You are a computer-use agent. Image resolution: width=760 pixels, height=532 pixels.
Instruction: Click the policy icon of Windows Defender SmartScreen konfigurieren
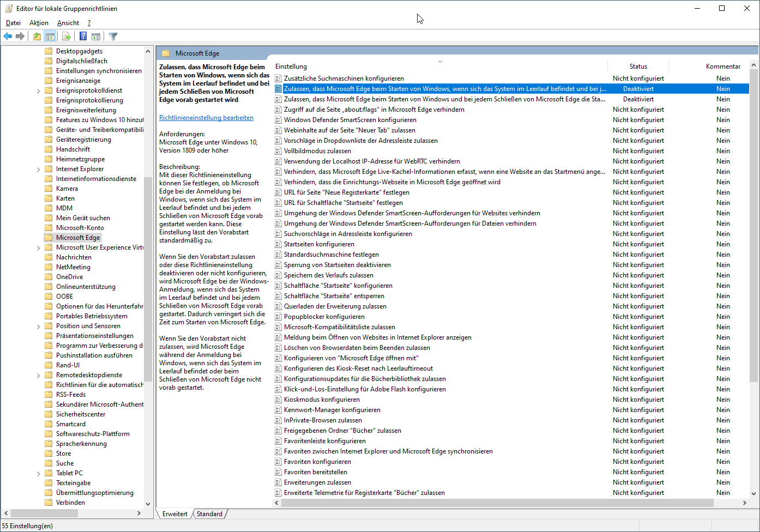click(x=279, y=120)
